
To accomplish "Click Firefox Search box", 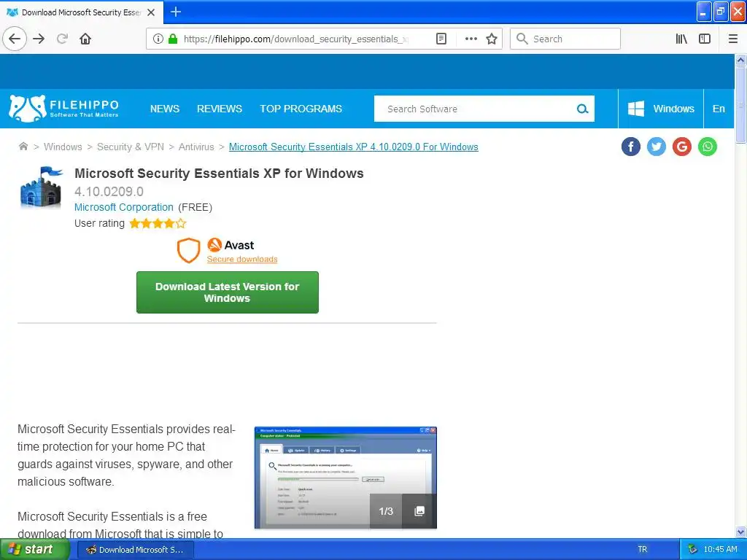I will [565, 39].
